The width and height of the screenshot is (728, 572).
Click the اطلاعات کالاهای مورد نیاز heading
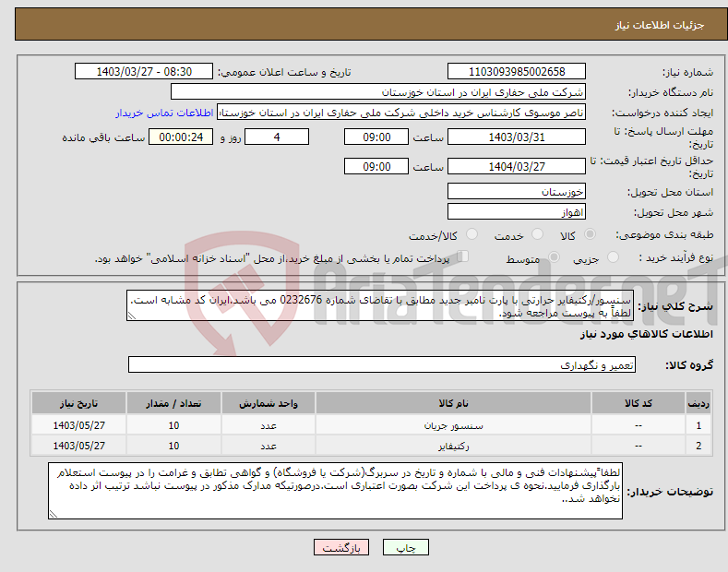click(x=646, y=334)
